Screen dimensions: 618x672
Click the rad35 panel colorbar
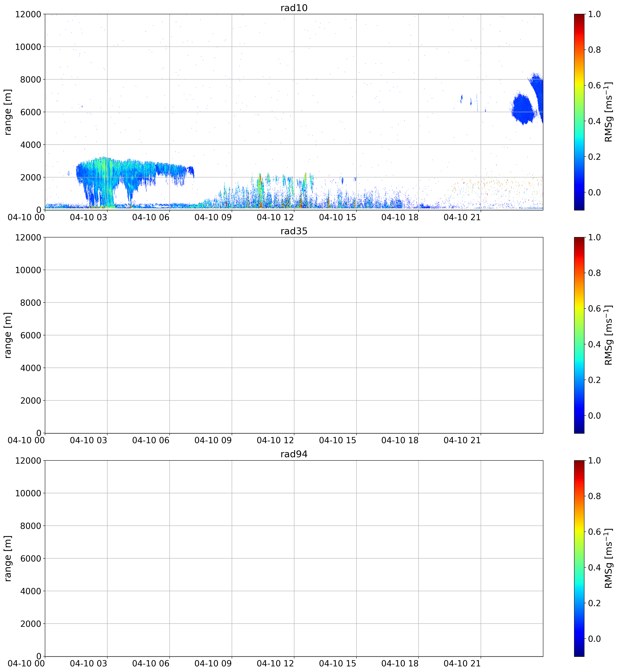579,335
